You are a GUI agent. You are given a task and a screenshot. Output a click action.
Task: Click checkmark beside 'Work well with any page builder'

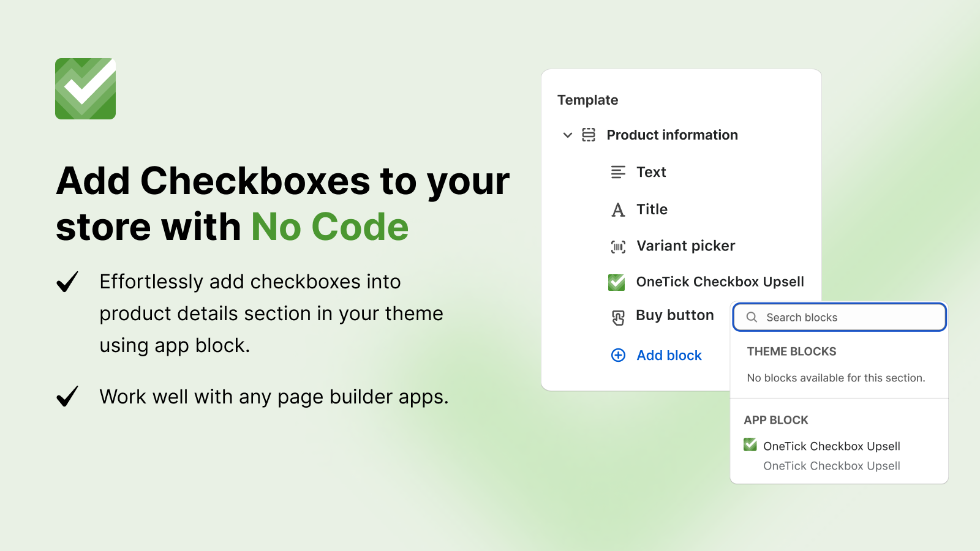click(67, 396)
